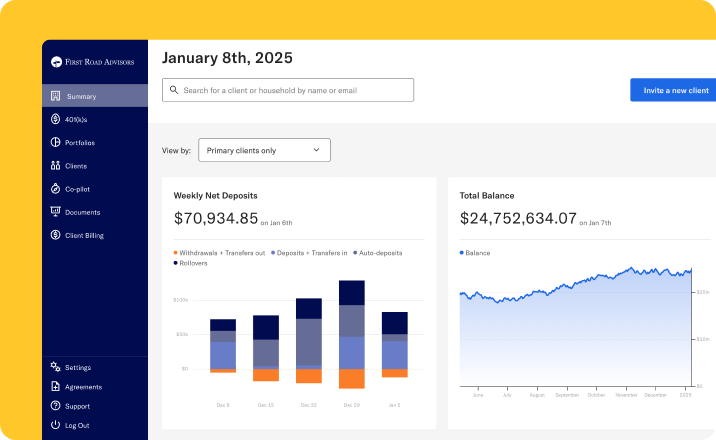Click the $100k axis label
716x440 pixels.
click(x=181, y=300)
